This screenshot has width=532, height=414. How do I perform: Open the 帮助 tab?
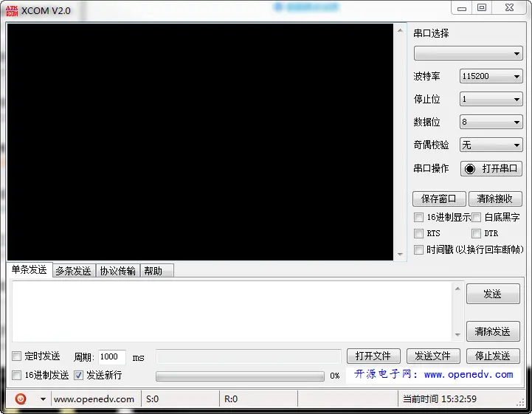click(156, 271)
